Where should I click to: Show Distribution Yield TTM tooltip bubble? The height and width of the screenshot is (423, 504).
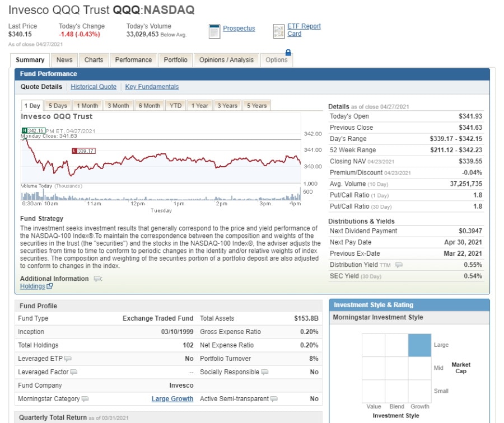399,265
